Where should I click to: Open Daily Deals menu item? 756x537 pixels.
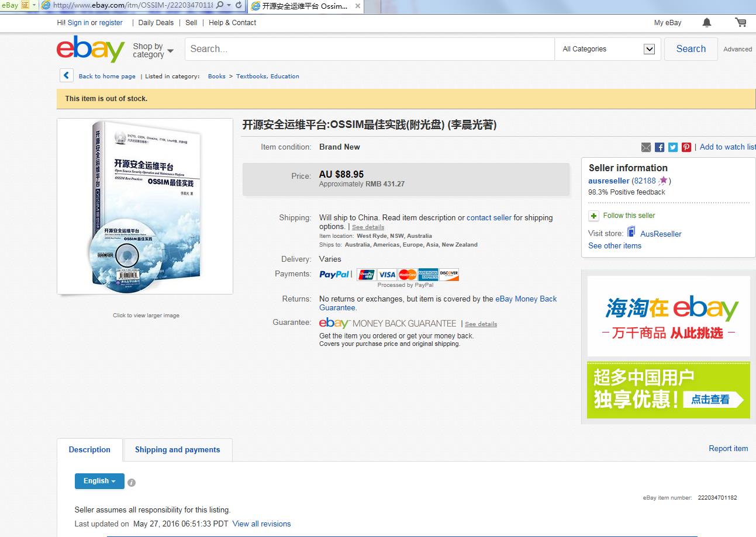click(x=156, y=23)
